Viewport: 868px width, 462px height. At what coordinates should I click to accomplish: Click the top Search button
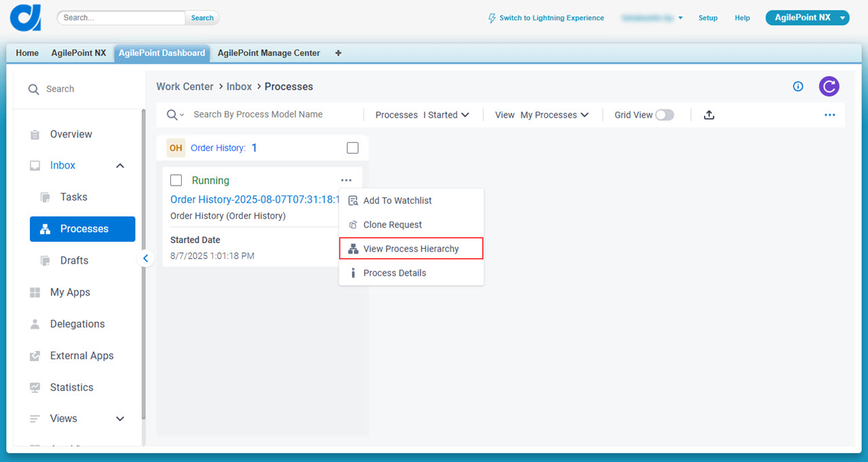click(202, 18)
